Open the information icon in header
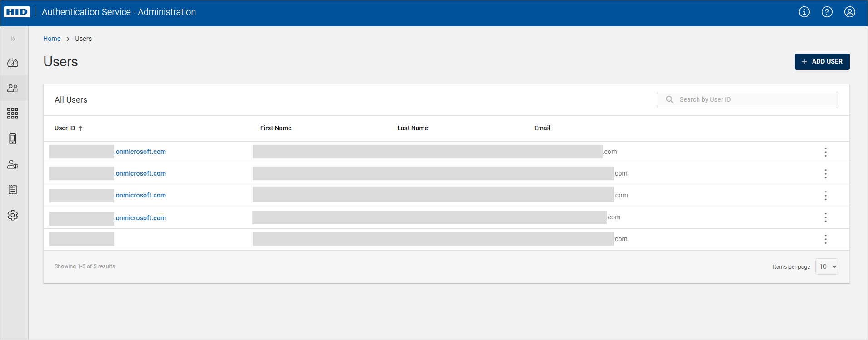The image size is (868, 340). 804,12
